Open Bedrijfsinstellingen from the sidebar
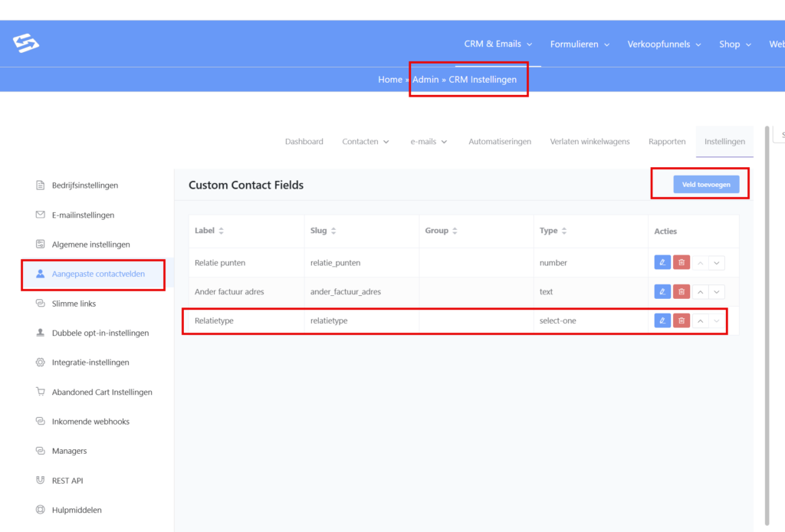The height and width of the screenshot is (532, 785). (x=84, y=186)
